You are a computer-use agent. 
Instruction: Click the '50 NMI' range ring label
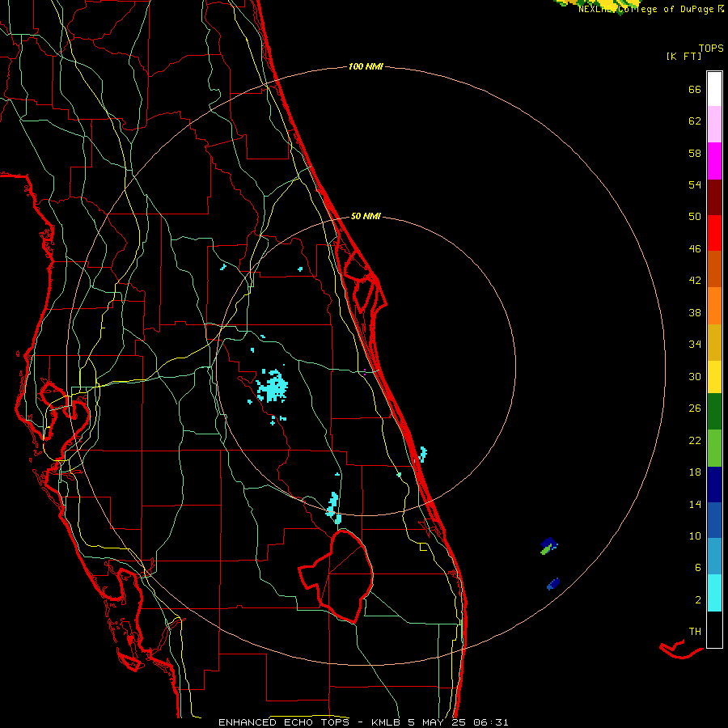[x=366, y=216]
